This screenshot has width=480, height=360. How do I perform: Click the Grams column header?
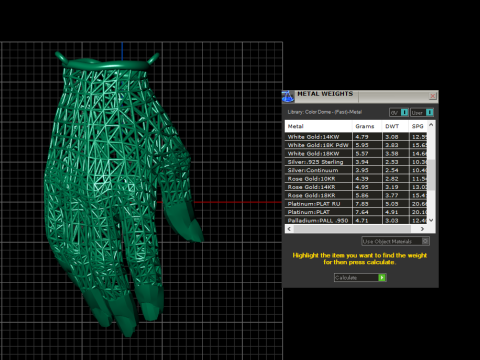click(x=367, y=126)
